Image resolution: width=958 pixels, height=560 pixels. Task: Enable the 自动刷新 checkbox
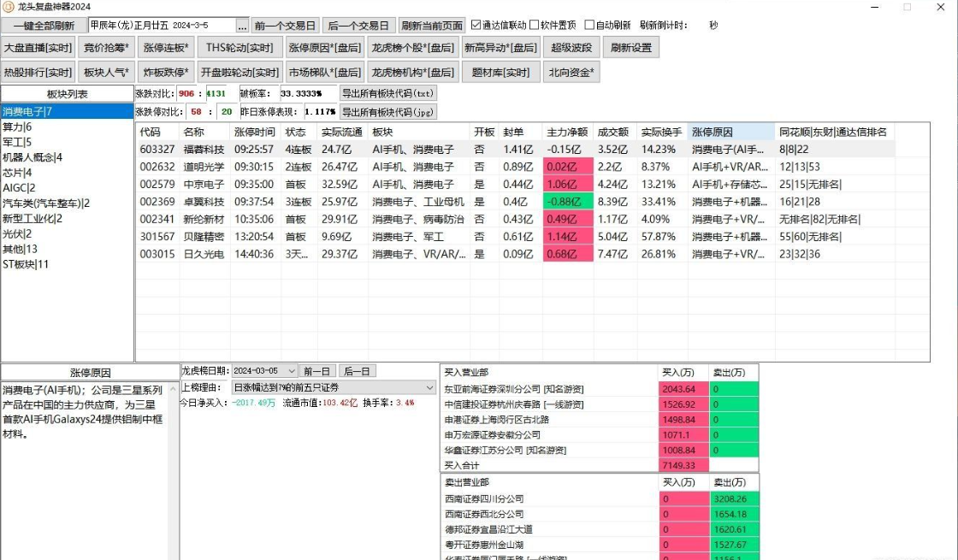[x=589, y=26]
